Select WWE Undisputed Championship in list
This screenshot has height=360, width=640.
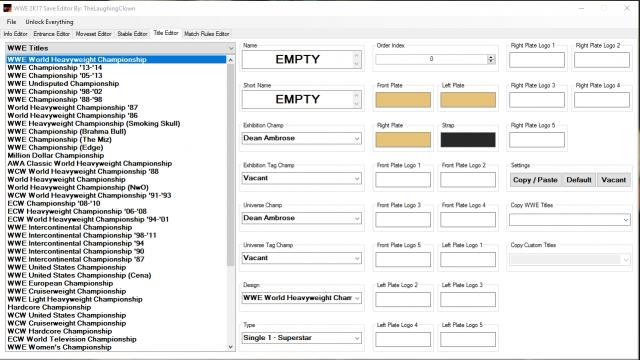click(x=116, y=84)
